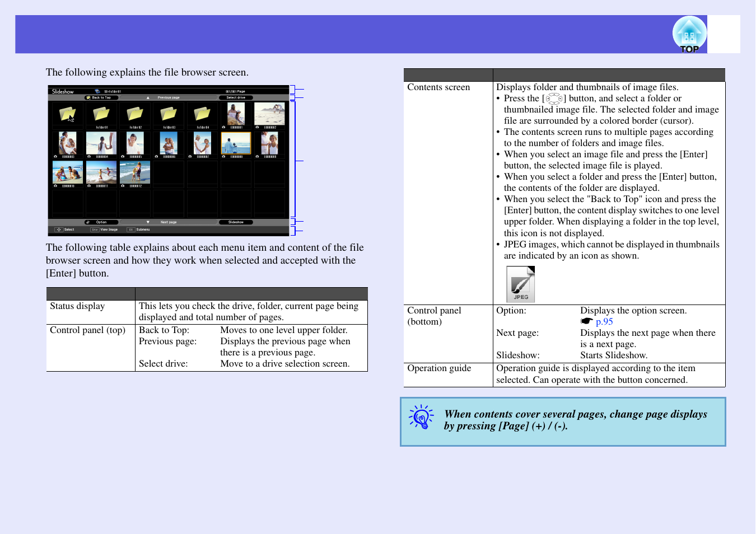Click the Control panel (top) table cell
The image size is (756, 534).
[x=91, y=348]
